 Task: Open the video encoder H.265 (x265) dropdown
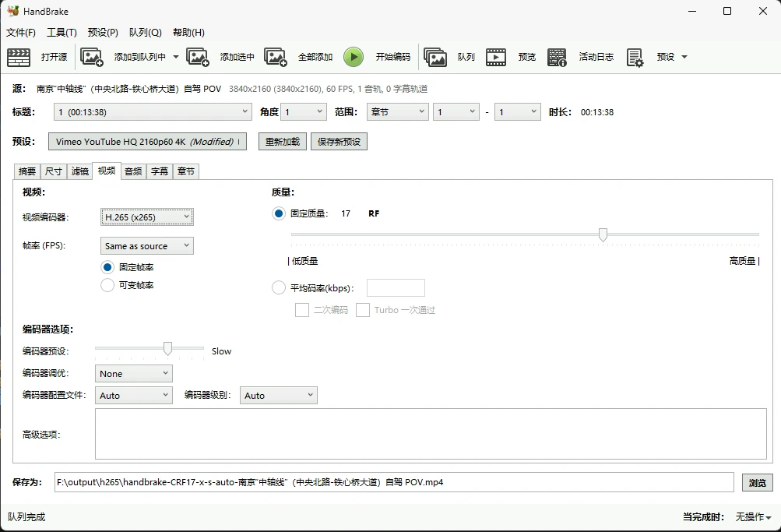click(x=147, y=217)
